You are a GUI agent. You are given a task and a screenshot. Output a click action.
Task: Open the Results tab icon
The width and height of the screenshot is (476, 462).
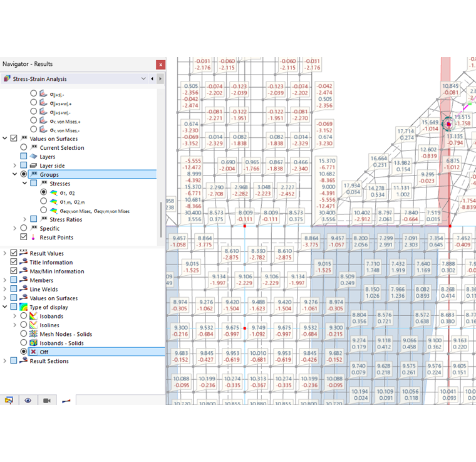click(66, 401)
